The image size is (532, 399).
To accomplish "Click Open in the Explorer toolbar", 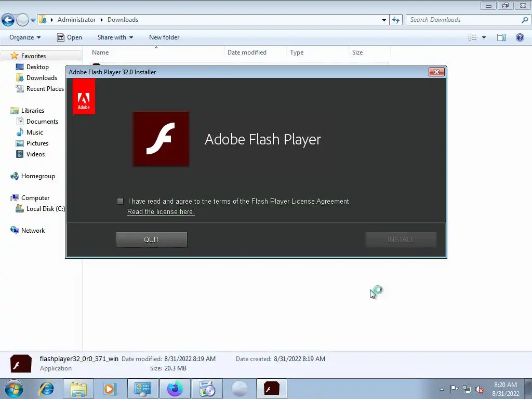I will click(70, 37).
